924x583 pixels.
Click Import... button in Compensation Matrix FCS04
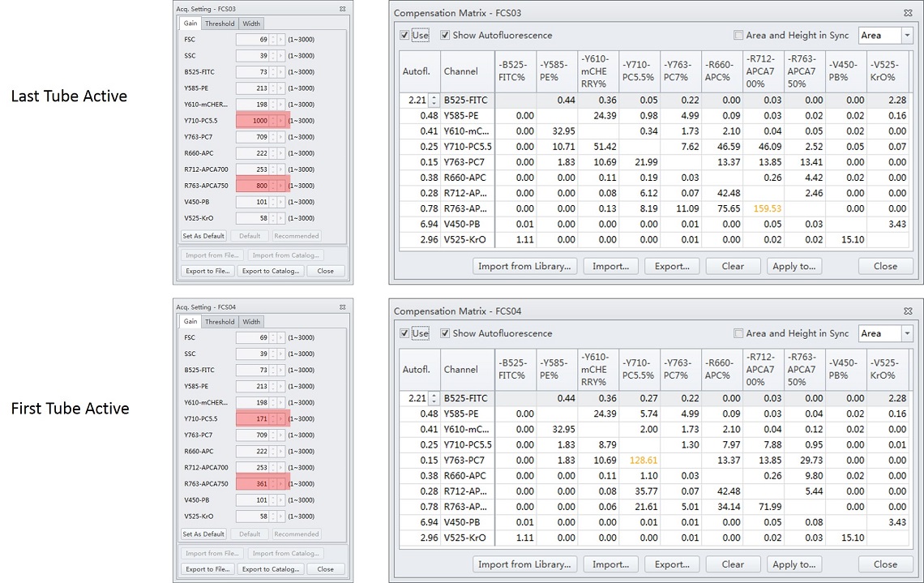(610, 564)
